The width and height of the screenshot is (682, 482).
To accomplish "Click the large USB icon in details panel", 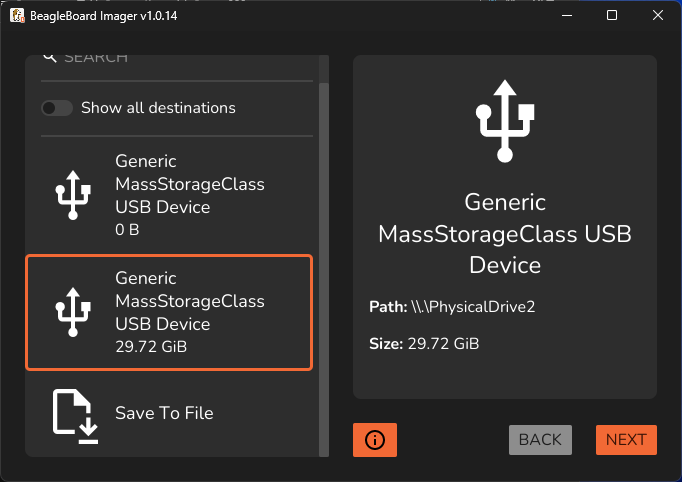I will point(505,121).
